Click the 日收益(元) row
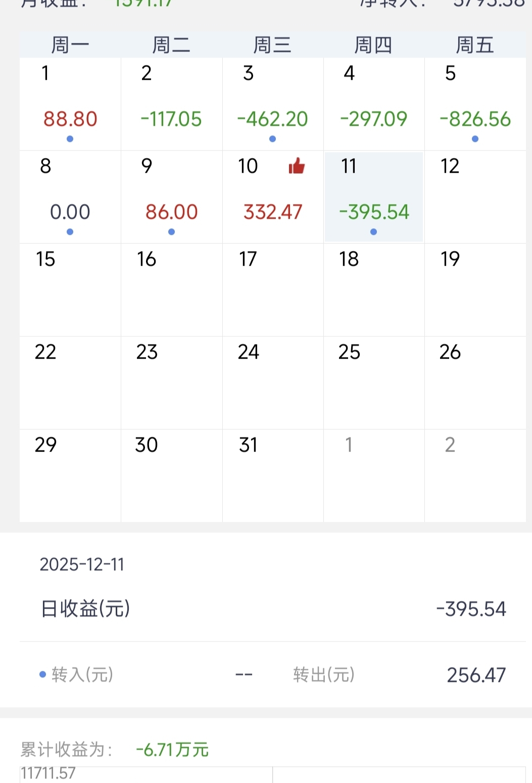Screen dimensions: 532x783 click(273, 609)
